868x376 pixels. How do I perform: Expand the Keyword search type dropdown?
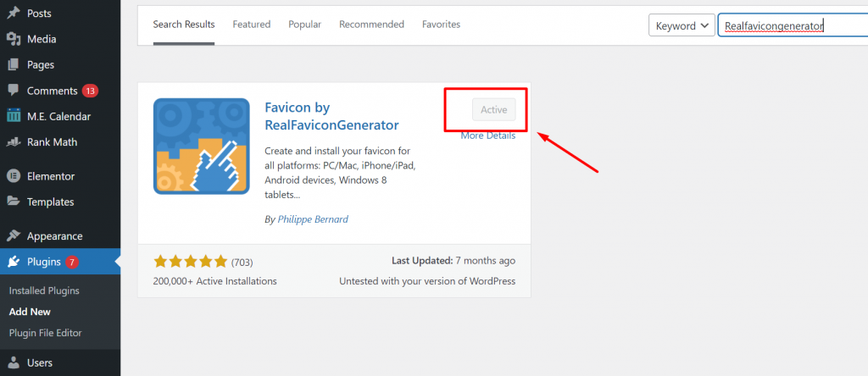coord(682,25)
